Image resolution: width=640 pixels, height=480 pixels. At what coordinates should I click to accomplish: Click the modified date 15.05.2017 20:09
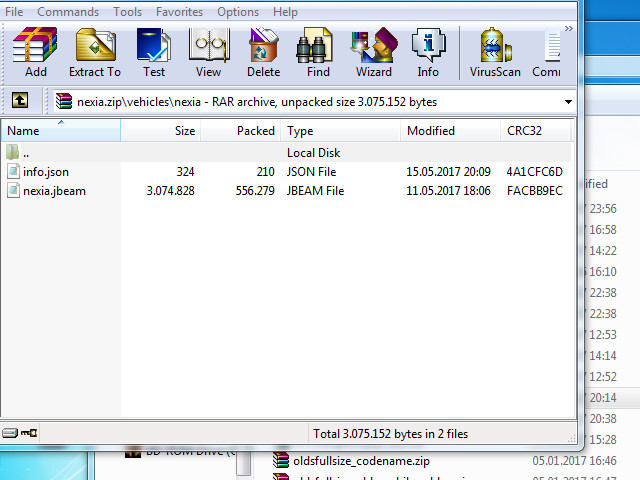coord(448,171)
